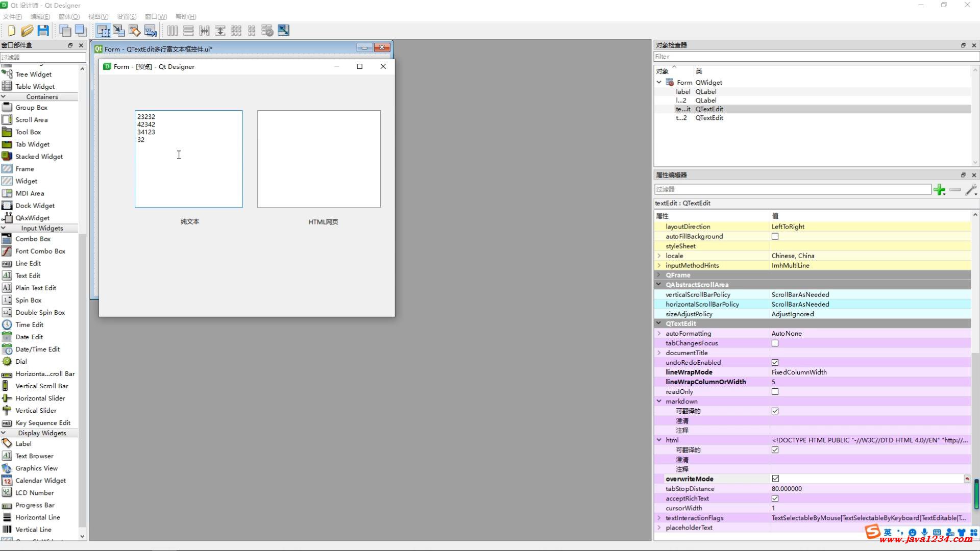980x551 pixels.
Task: Focus the property editor filter field
Action: click(x=793, y=189)
